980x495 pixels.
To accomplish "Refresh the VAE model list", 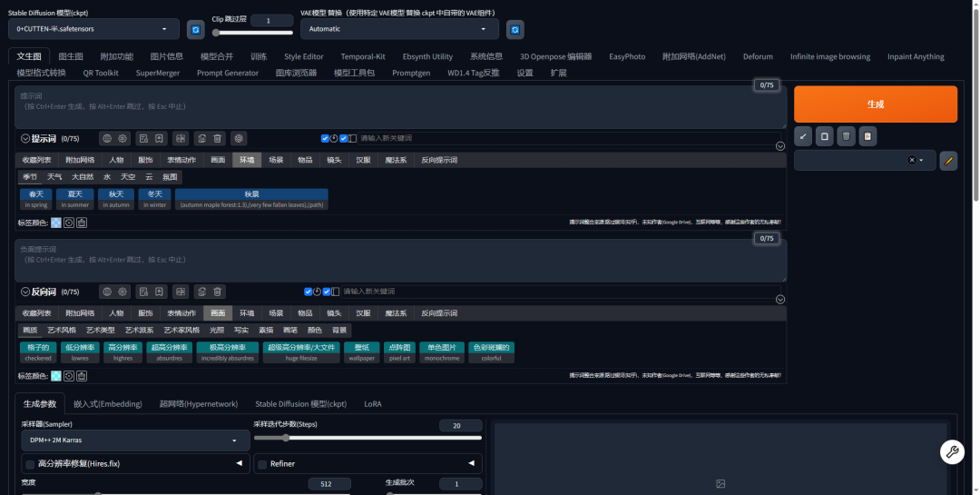I will [515, 29].
